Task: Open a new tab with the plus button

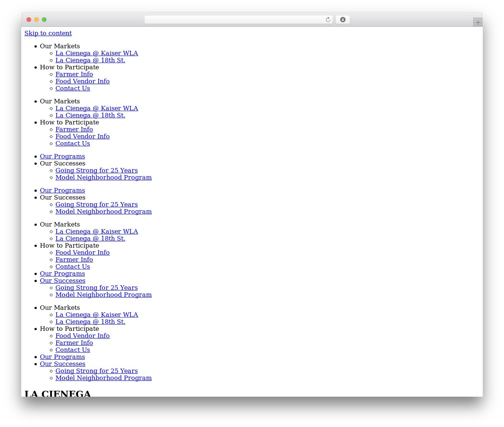Action: coord(478,22)
